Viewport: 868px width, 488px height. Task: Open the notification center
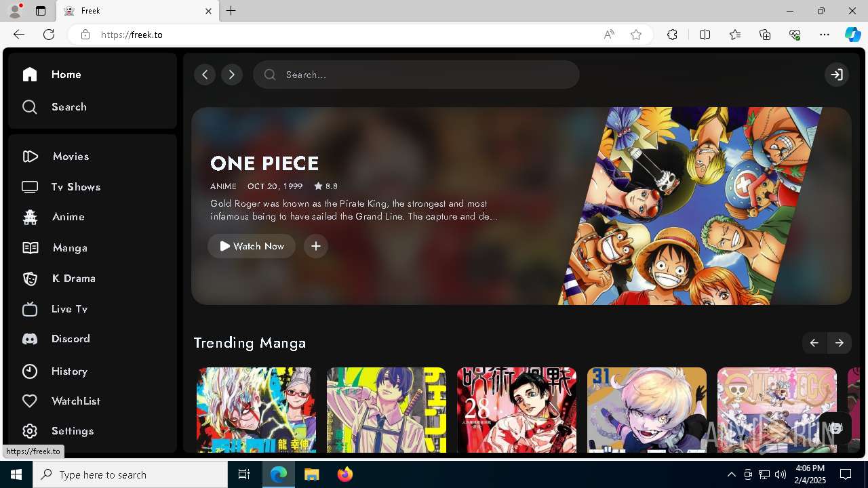click(x=846, y=474)
